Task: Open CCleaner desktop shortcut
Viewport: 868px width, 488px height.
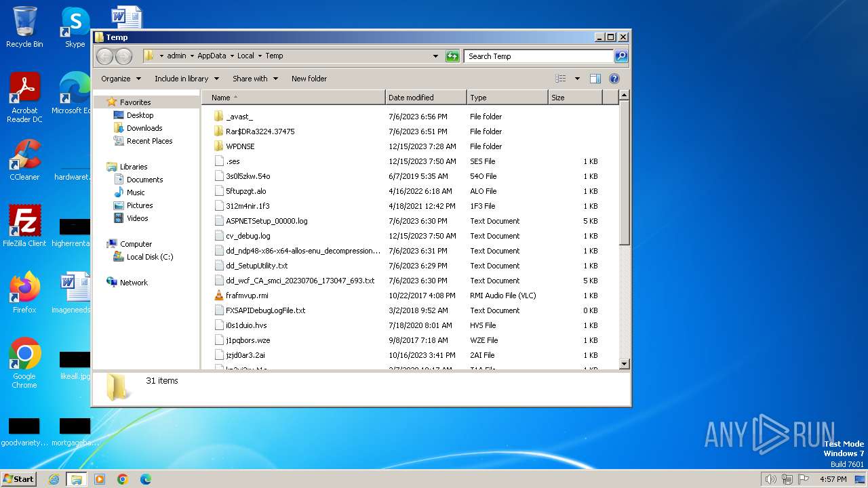Action: (x=24, y=160)
